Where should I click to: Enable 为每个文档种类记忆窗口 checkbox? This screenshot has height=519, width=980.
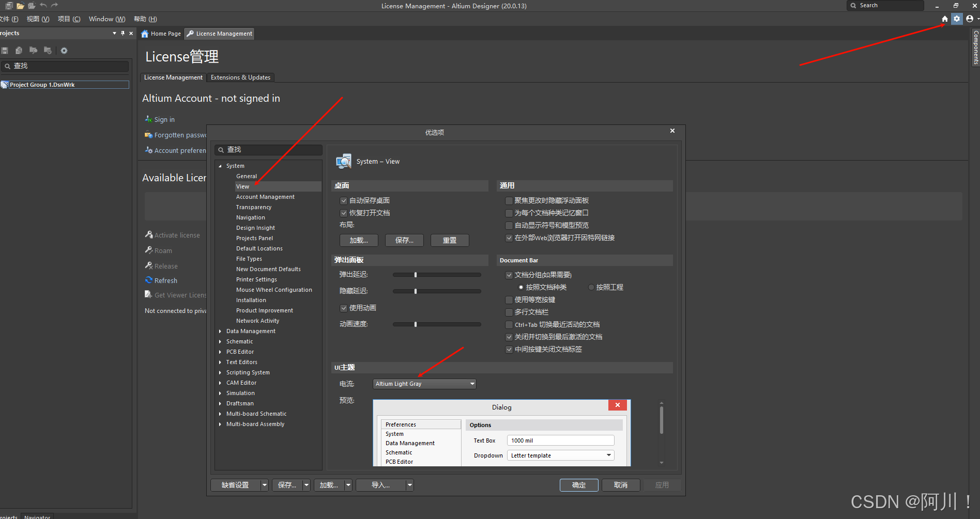coord(509,213)
